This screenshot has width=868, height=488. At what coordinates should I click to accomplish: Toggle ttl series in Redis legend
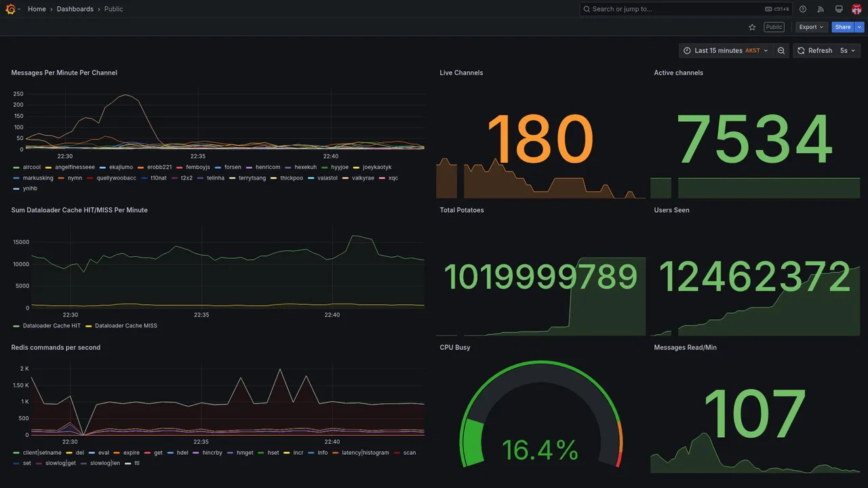click(137, 463)
